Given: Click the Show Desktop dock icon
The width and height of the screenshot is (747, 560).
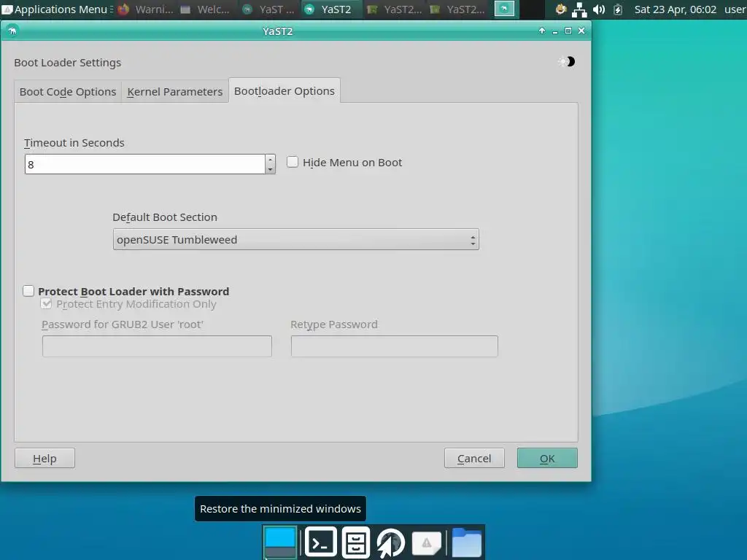Looking at the screenshot, I should coord(280,542).
